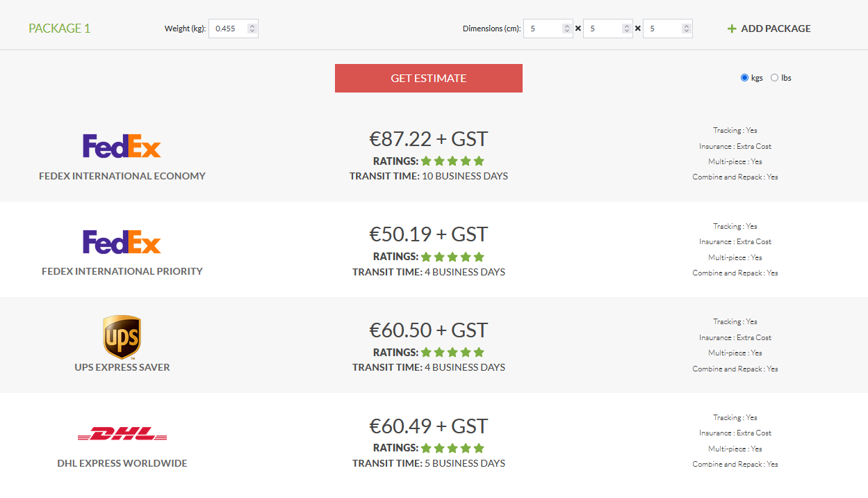
Task: Click the weight field spinner arrows
Action: (252, 29)
